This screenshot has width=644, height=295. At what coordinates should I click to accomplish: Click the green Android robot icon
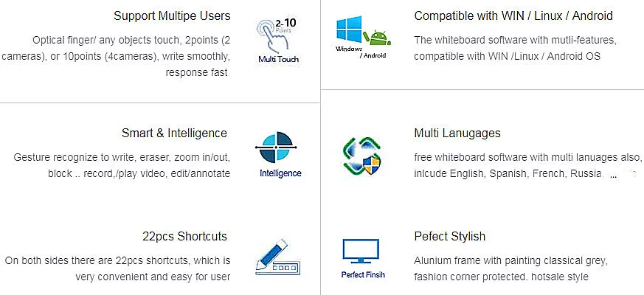(378, 38)
